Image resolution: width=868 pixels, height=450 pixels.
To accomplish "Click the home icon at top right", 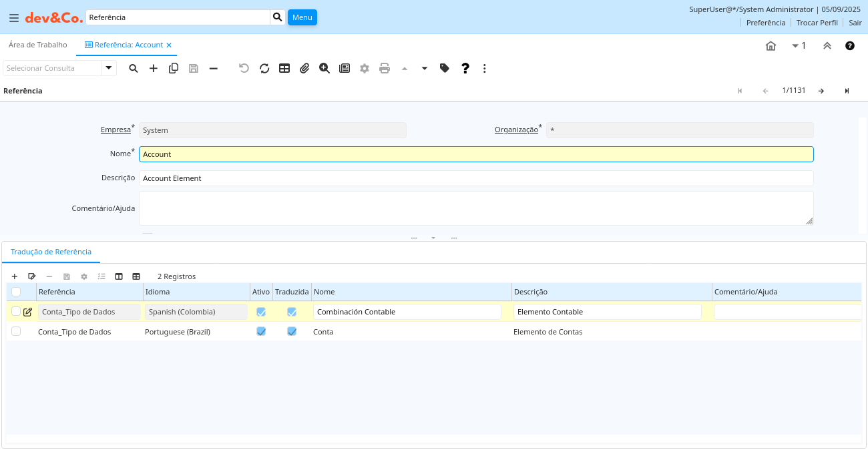I will click(771, 45).
